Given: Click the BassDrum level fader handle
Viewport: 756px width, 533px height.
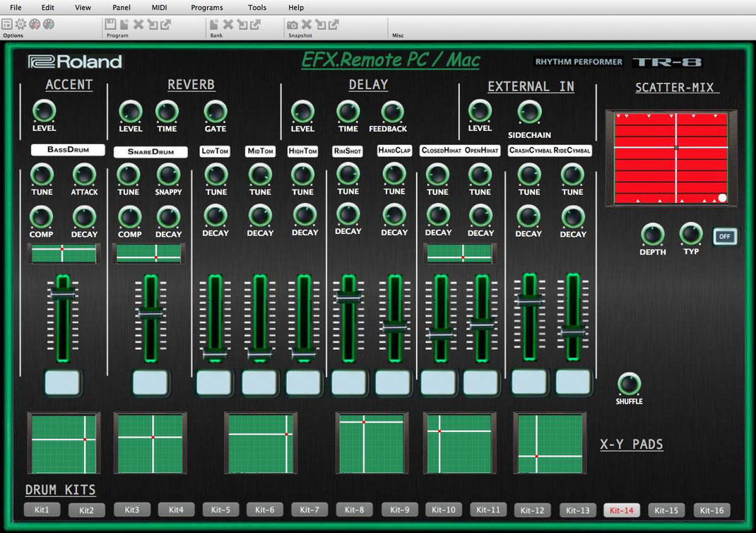Looking at the screenshot, I should click(x=63, y=293).
